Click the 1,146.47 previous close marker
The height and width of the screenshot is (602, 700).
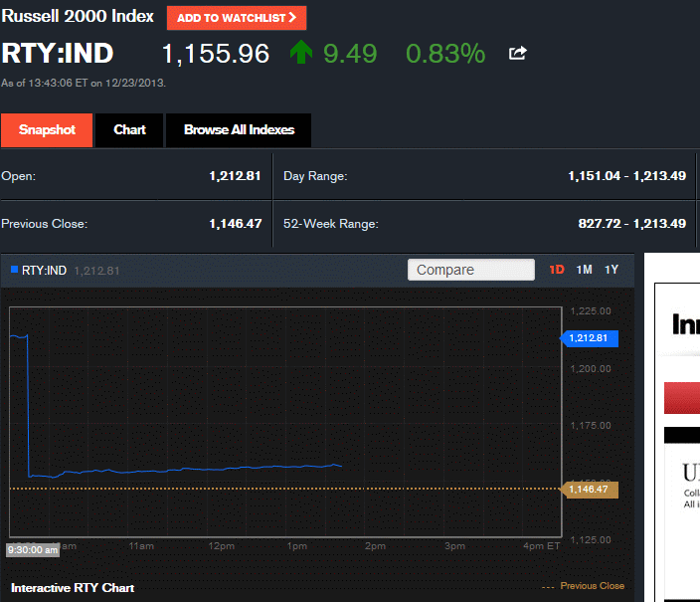point(589,490)
